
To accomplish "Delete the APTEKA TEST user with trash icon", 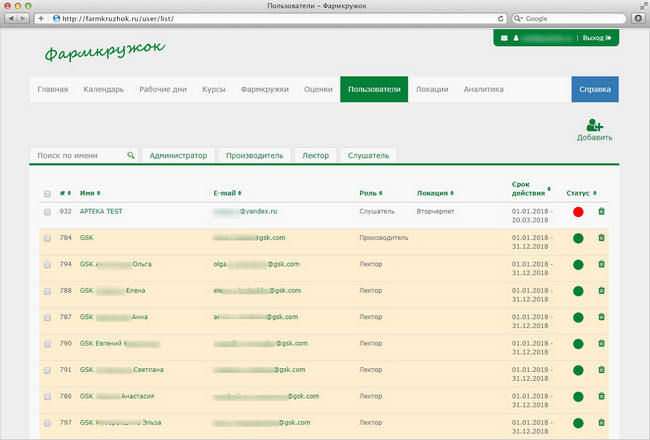I will (x=601, y=211).
